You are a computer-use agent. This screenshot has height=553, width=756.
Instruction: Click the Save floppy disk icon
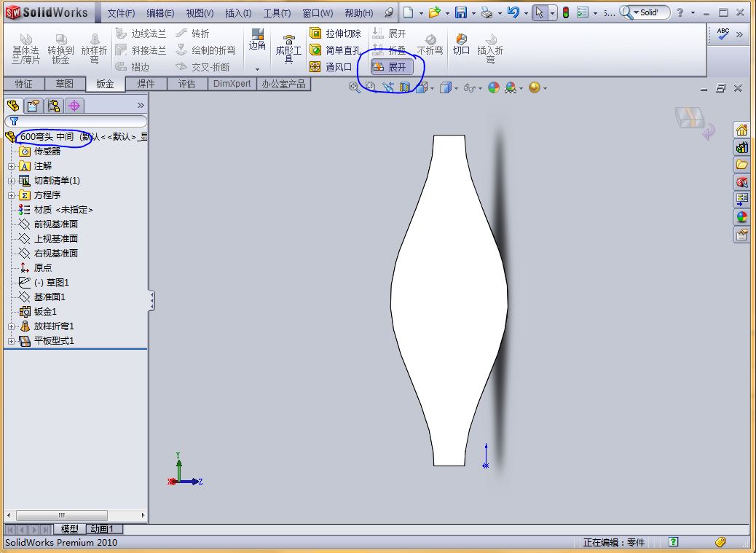click(462, 12)
